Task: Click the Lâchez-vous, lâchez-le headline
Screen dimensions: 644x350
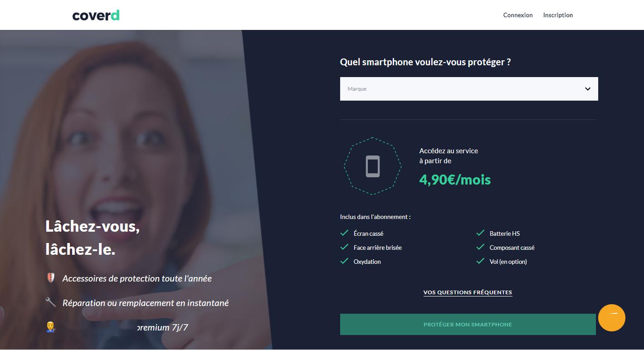Action: coord(93,238)
